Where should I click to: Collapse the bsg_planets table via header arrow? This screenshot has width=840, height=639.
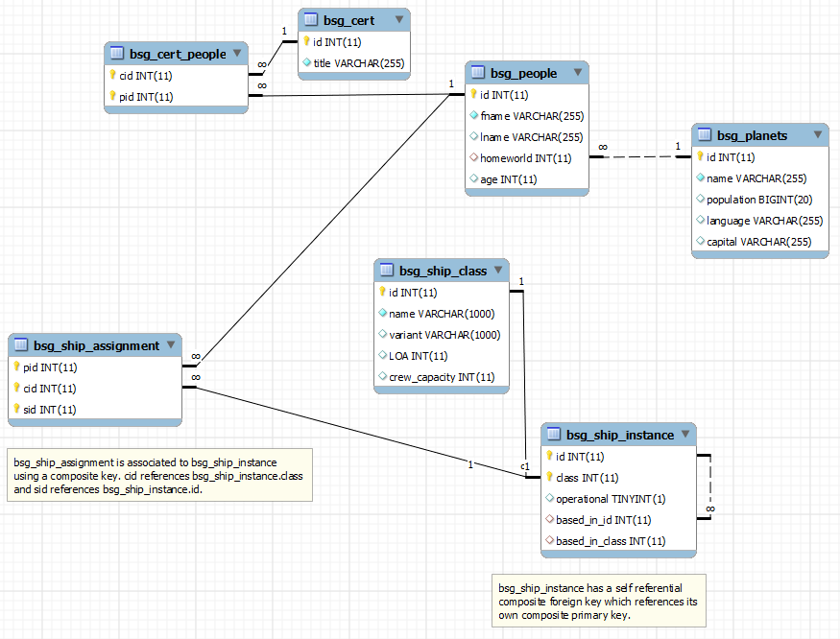tap(818, 134)
